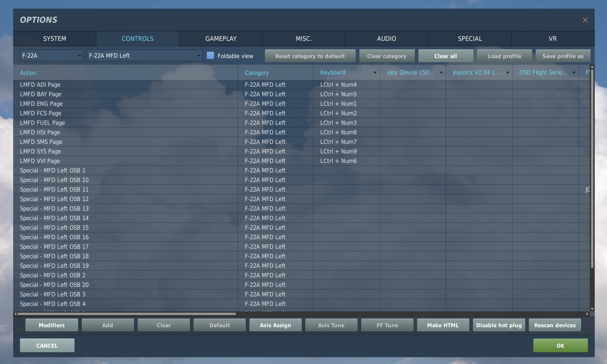607x364 pixels.
Task: Expand the Joystick V2.04 column dropdown arrow
Action: [507, 73]
